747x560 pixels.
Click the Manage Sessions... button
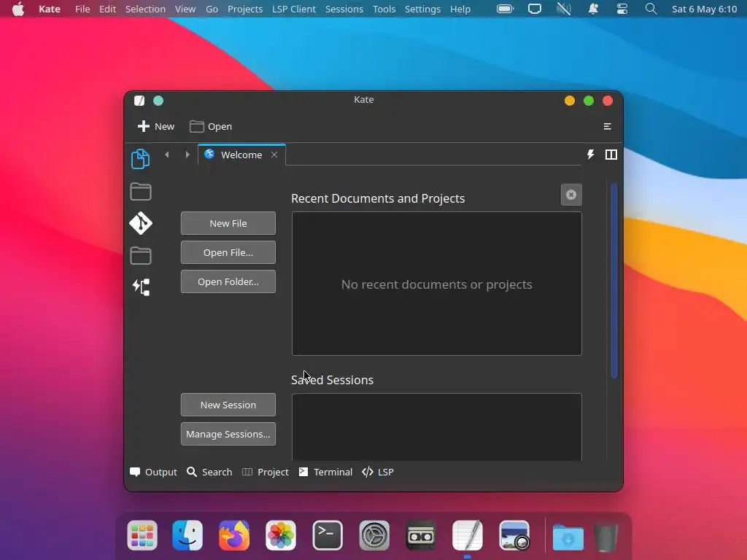[x=228, y=434]
